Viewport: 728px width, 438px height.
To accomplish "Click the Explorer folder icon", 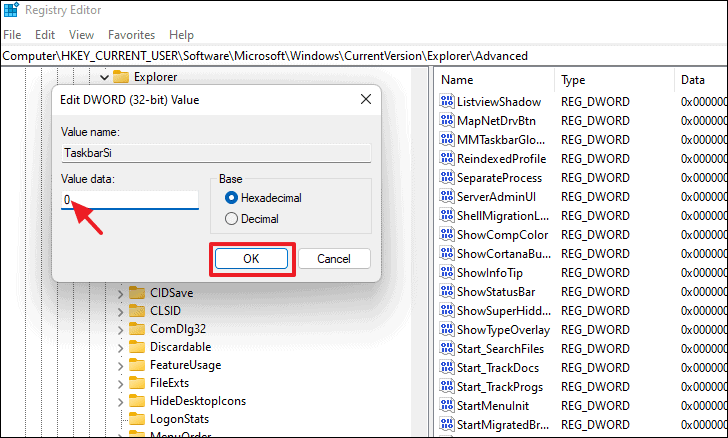I will pyautogui.click(x=121, y=77).
